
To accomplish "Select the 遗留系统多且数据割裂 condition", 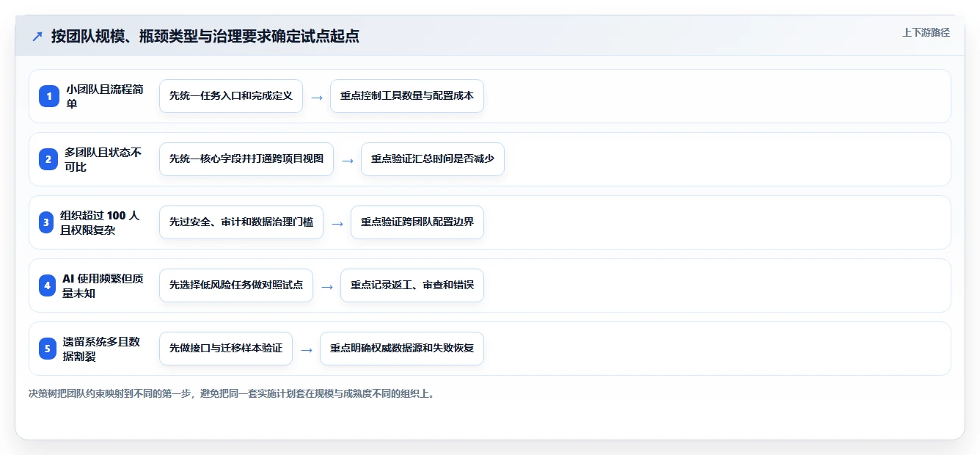I will 101,349.
